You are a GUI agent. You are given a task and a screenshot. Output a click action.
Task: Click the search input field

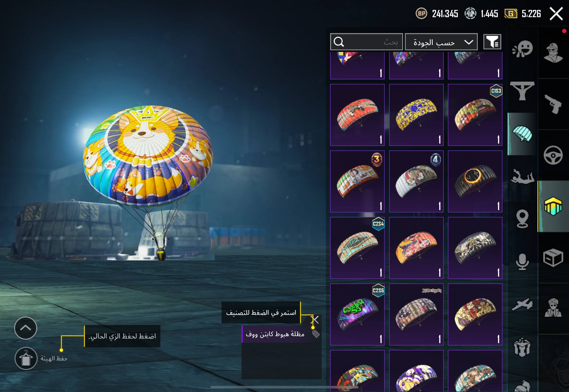click(366, 42)
